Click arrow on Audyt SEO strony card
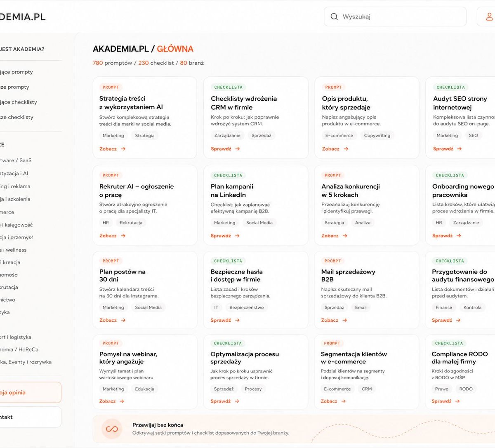 460,149
